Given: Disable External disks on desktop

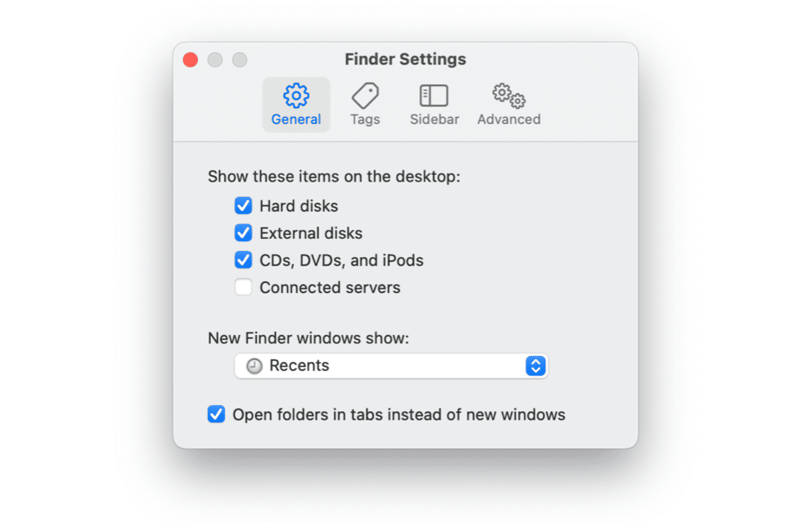Looking at the screenshot, I should pyautogui.click(x=243, y=233).
